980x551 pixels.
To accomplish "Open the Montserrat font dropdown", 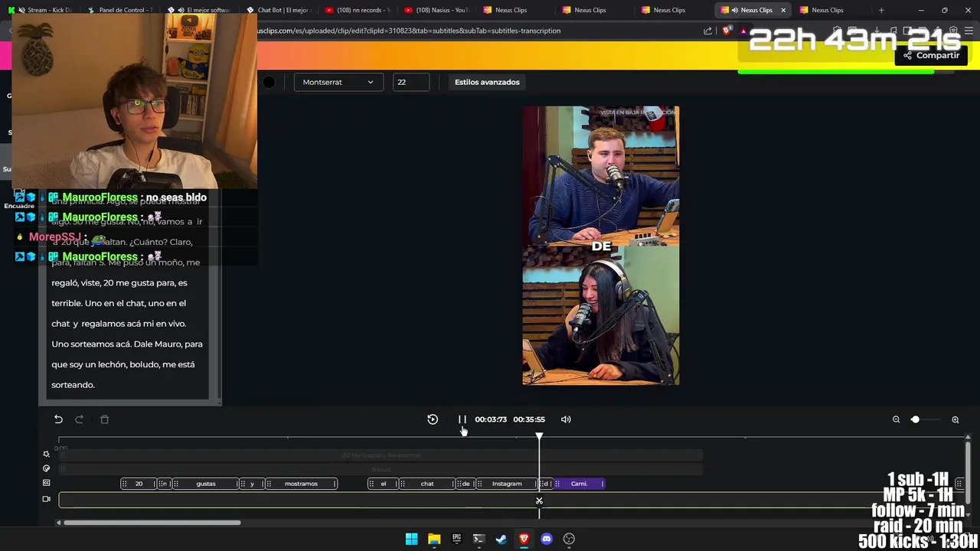I will [x=338, y=82].
